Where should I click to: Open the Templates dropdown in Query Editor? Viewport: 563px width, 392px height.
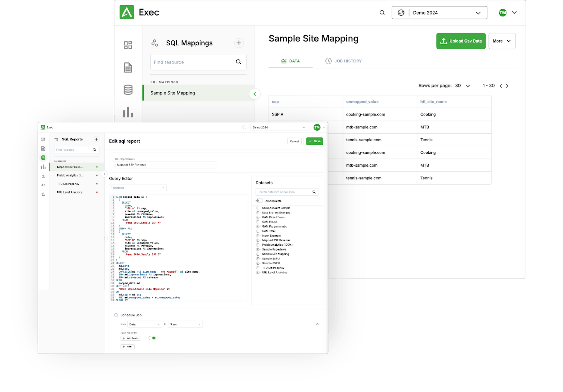[x=138, y=188]
